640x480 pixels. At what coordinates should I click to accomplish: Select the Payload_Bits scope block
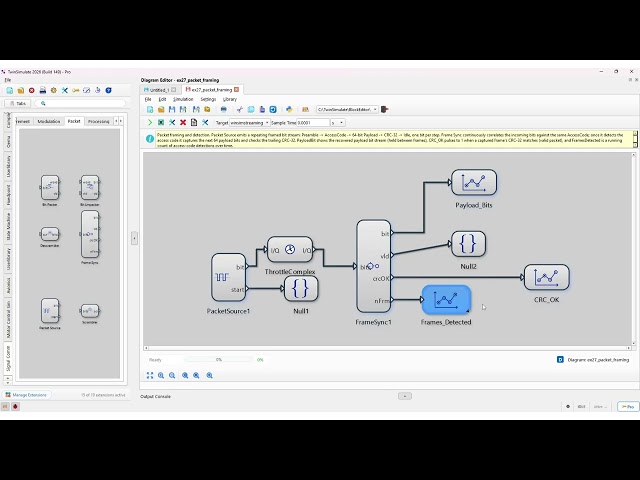click(x=474, y=182)
